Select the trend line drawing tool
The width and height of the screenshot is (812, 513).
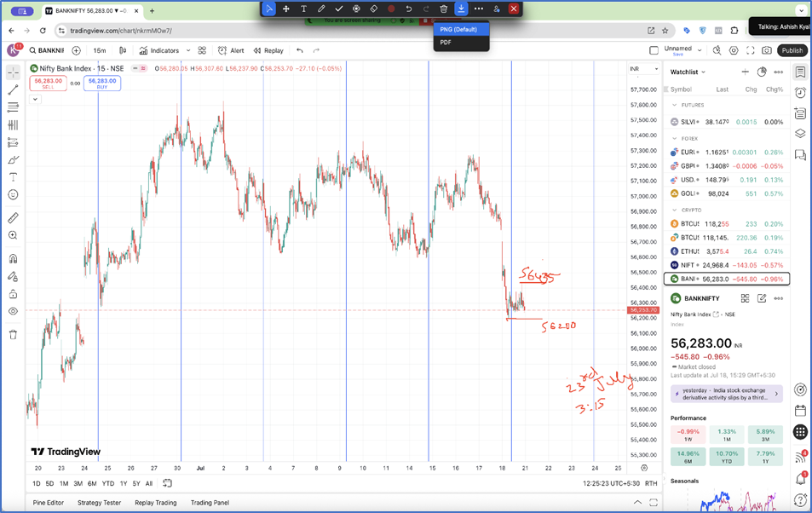[13, 89]
